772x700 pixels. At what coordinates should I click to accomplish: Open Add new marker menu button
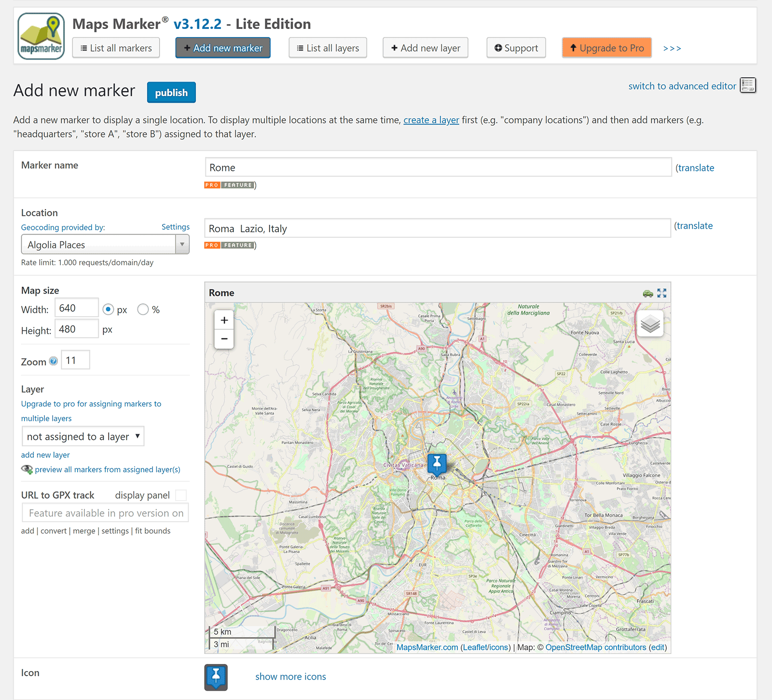(223, 48)
